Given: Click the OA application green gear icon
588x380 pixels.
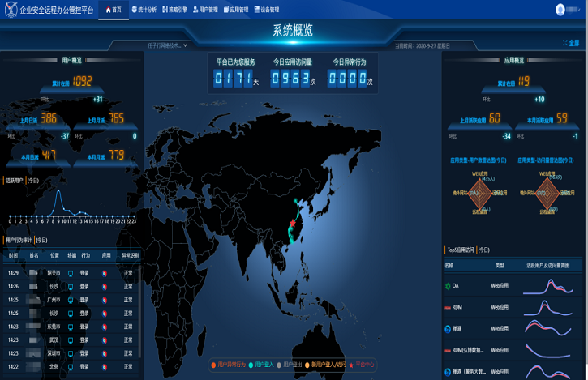Looking at the screenshot, I should 447,285.
